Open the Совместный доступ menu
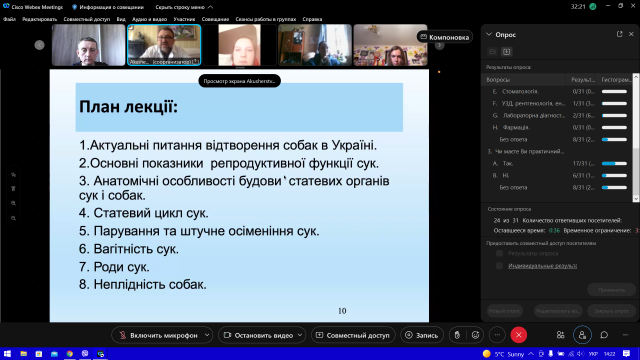640x360 pixels. tap(87, 19)
